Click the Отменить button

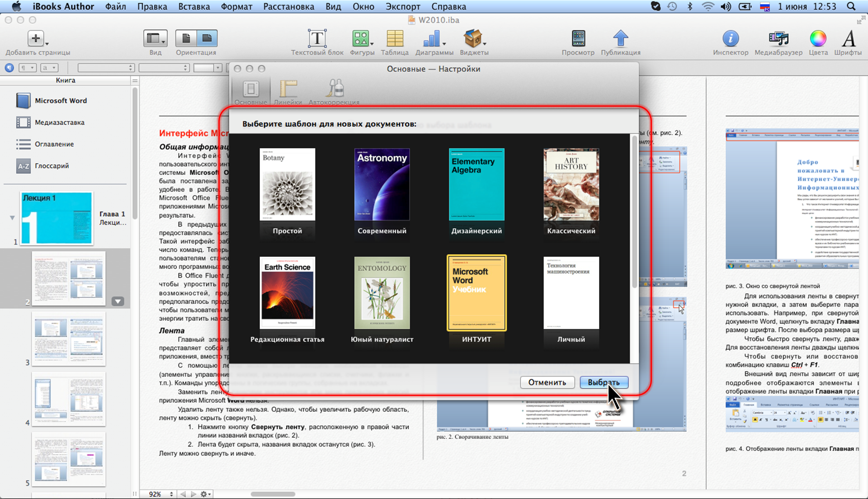point(547,382)
